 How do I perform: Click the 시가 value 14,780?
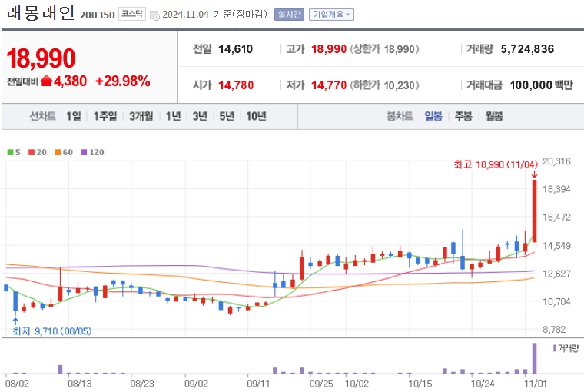click(x=236, y=85)
